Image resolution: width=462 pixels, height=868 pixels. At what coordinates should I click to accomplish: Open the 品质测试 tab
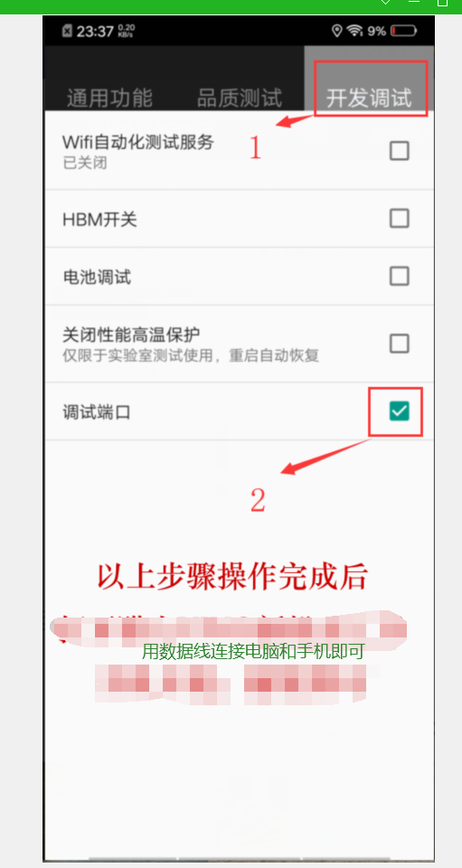coord(240,98)
